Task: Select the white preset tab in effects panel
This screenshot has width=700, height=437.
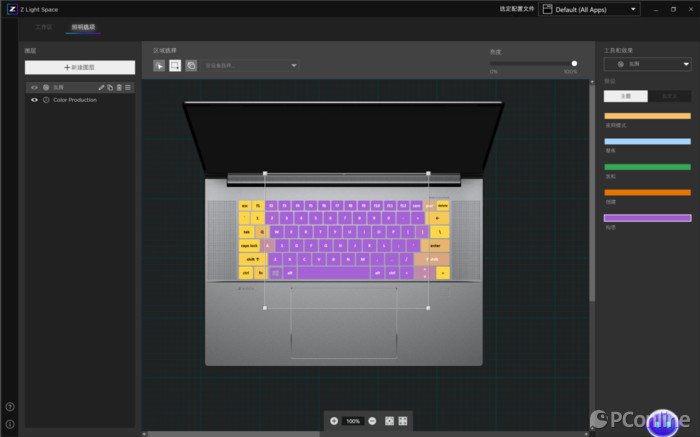Action: [625, 96]
